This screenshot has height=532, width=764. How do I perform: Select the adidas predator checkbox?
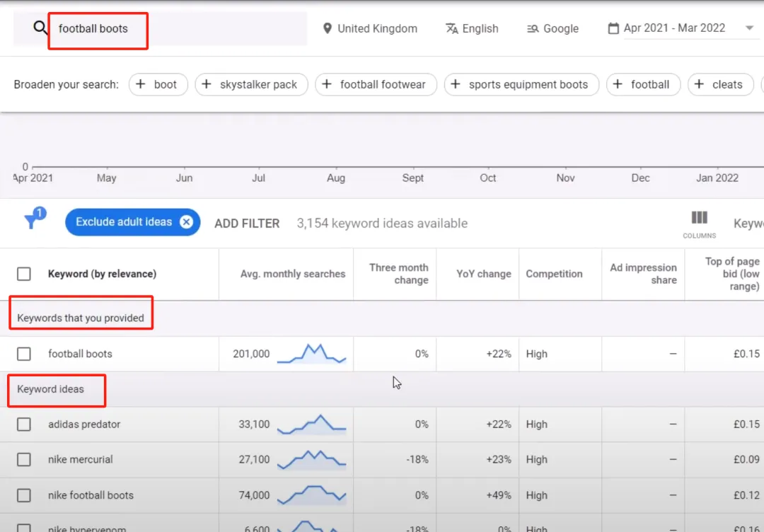(x=24, y=424)
